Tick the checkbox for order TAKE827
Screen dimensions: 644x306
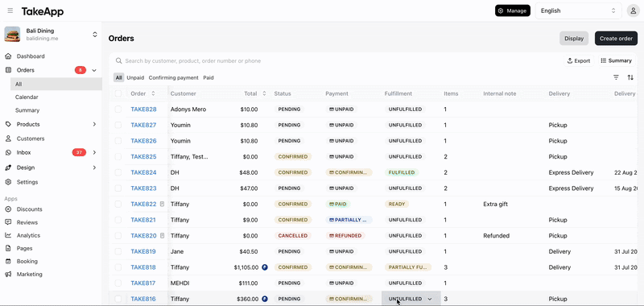[x=118, y=125]
